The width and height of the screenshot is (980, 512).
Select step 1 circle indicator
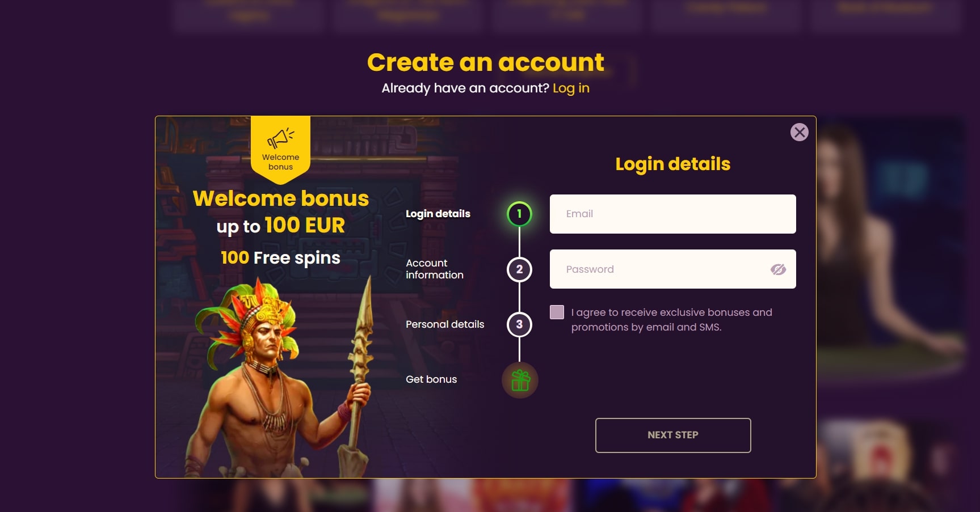click(x=519, y=214)
